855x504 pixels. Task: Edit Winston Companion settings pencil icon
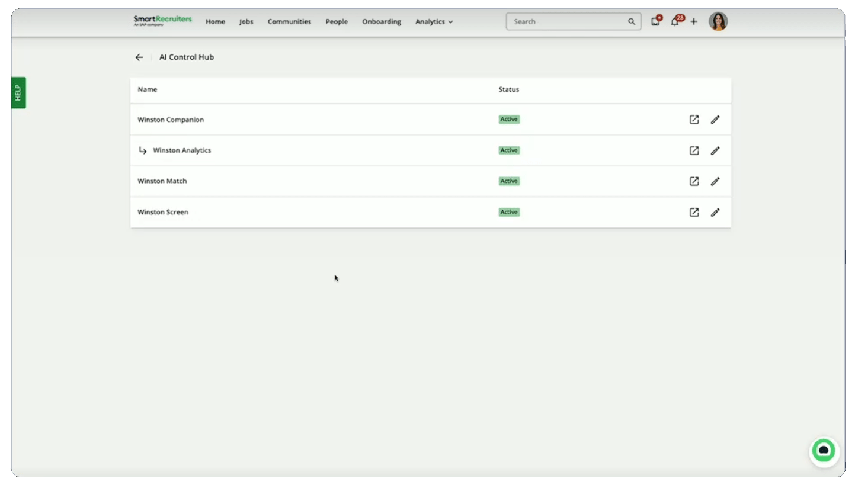tap(715, 120)
